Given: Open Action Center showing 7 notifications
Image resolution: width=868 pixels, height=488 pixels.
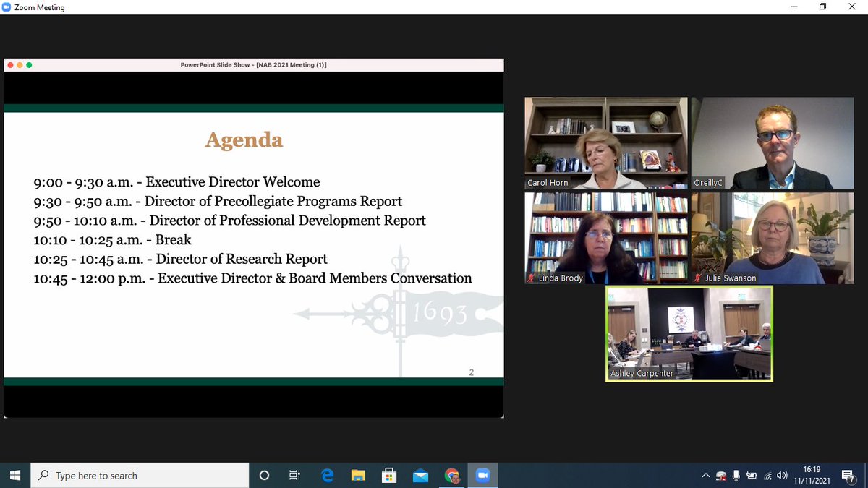Looking at the screenshot, I should 848,475.
